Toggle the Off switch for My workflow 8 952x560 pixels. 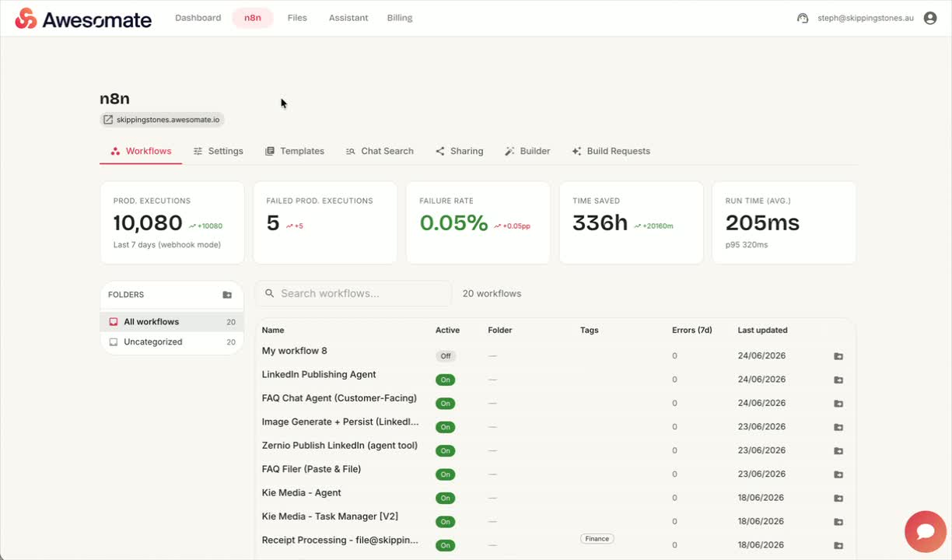pyautogui.click(x=446, y=356)
